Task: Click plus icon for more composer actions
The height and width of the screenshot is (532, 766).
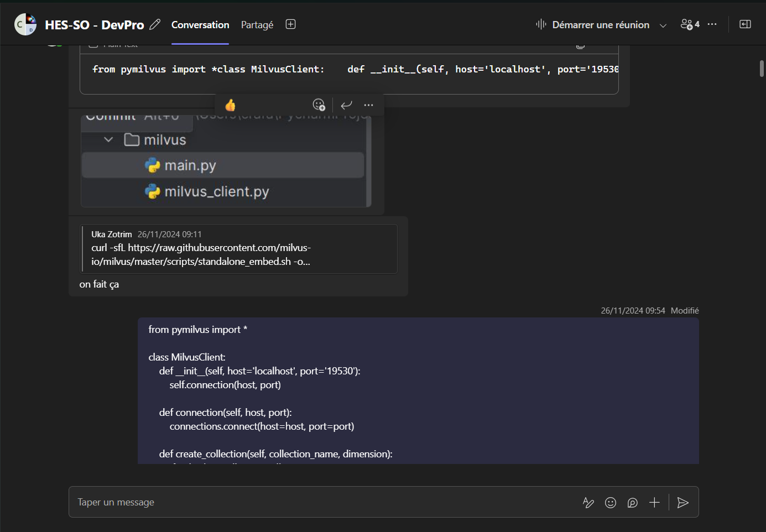Action: click(654, 502)
